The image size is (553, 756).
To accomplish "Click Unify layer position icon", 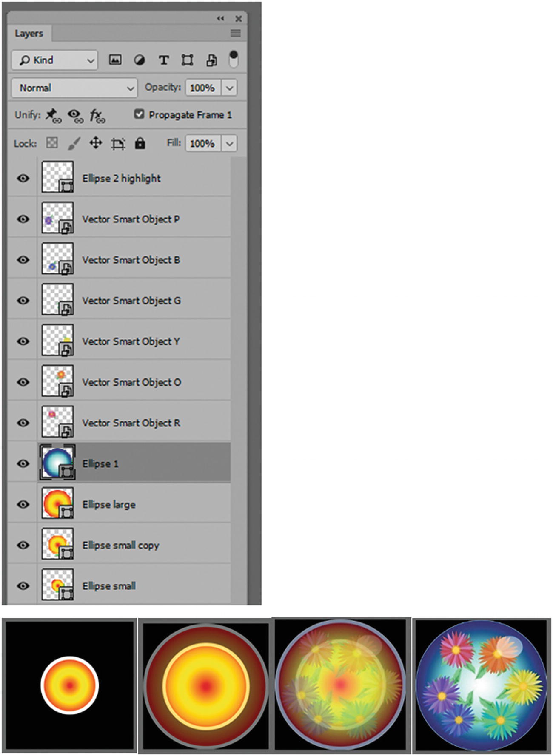I will click(x=53, y=115).
